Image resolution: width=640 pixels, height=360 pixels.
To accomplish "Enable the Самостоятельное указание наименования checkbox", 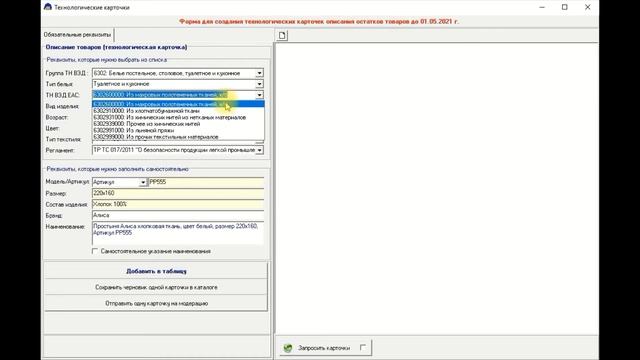I will (95, 251).
